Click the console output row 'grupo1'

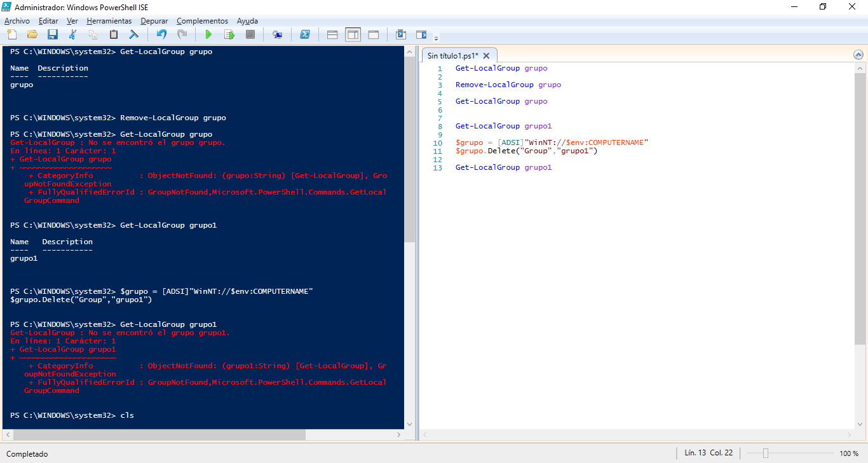24,258
